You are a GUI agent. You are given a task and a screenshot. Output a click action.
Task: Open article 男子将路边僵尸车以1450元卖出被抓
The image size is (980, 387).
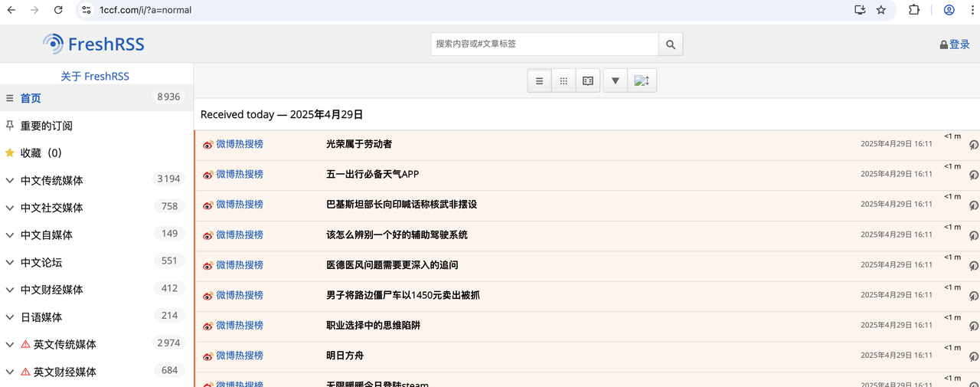(x=403, y=295)
